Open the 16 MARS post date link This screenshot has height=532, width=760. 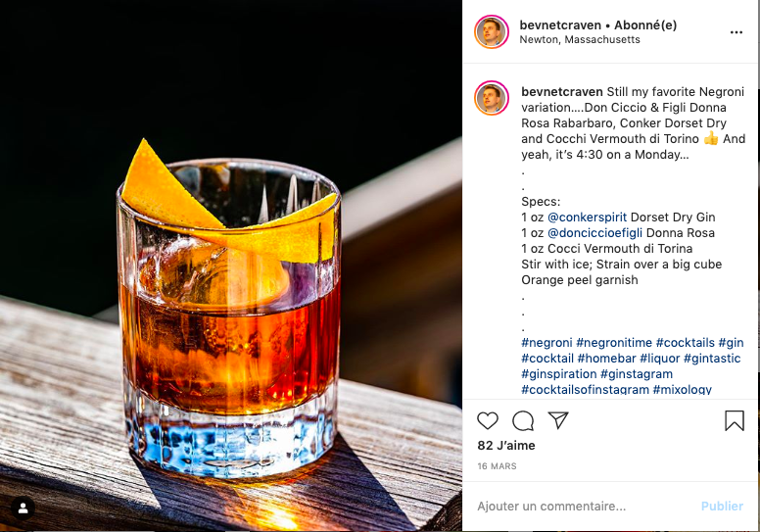pos(497,466)
